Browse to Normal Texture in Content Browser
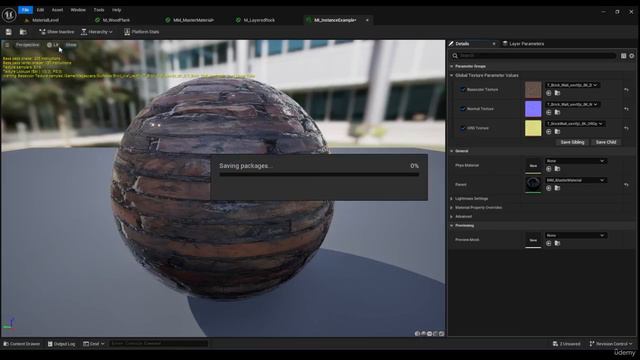Viewport: 640px width, 360px height. (x=558, y=112)
